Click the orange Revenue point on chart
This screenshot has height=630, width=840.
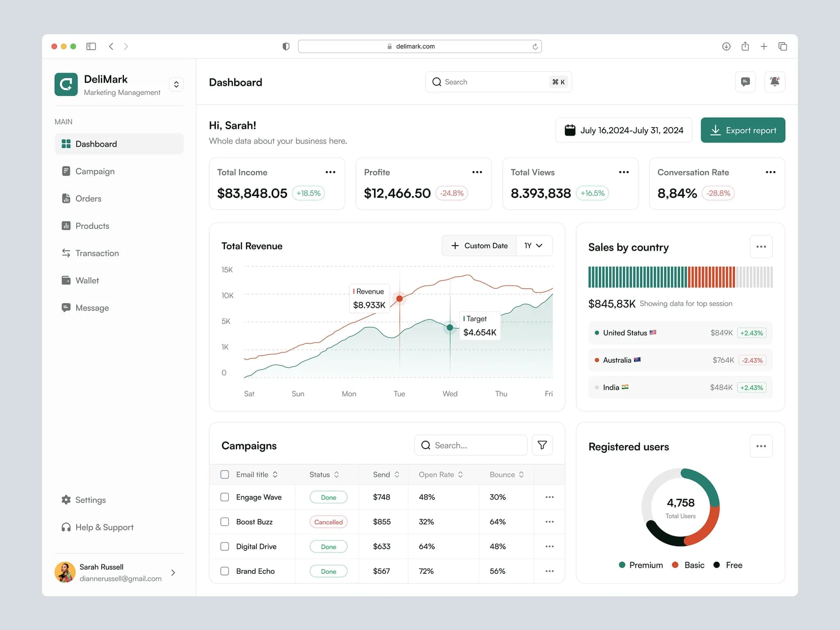click(399, 299)
